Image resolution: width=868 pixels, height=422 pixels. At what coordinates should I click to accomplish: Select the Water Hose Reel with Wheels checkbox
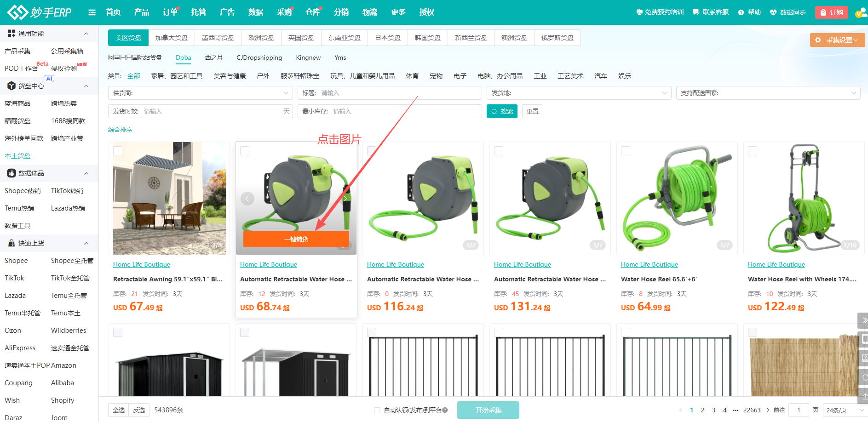[x=753, y=151]
